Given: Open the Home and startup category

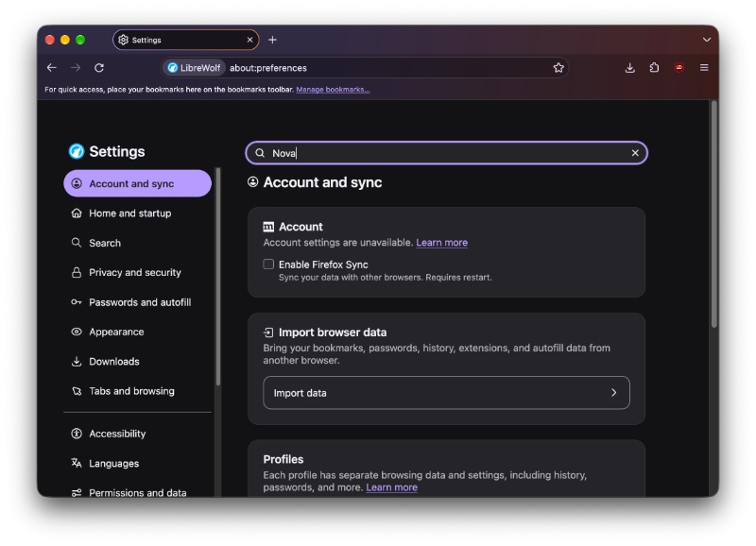Looking at the screenshot, I should pyautogui.click(x=137, y=213).
